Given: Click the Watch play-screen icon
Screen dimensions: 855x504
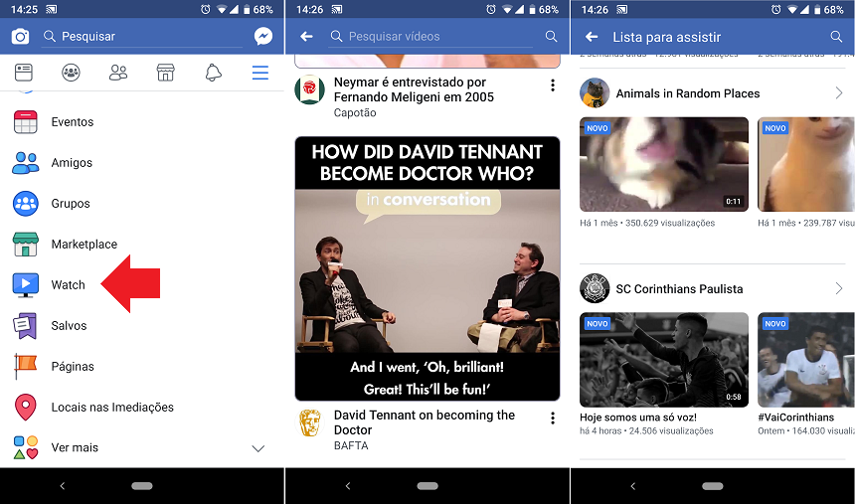Looking at the screenshot, I should point(25,285).
